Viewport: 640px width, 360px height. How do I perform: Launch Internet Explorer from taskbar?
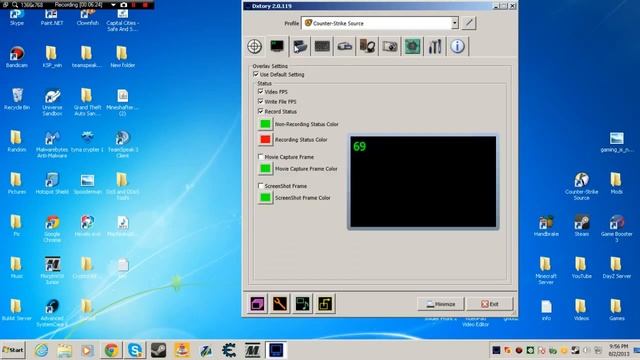(x=41, y=350)
